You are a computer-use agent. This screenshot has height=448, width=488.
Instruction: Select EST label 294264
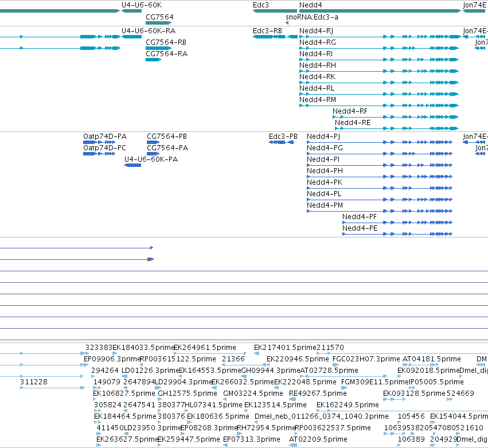point(105,371)
